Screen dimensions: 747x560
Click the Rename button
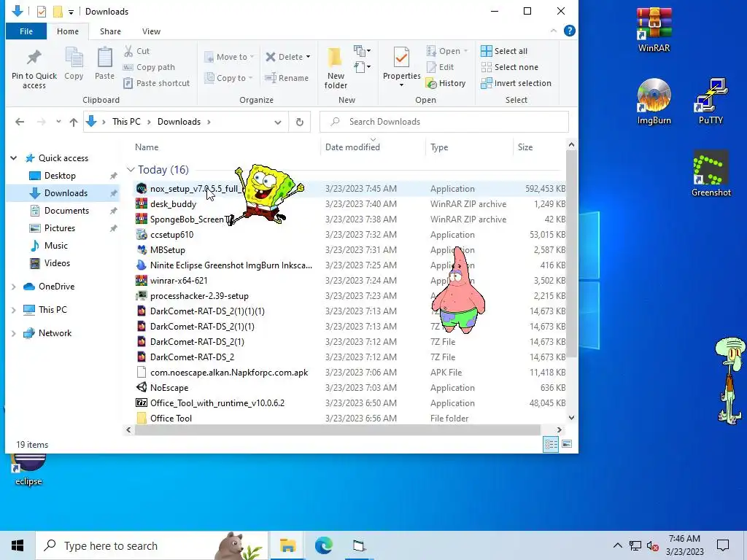(x=287, y=77)
